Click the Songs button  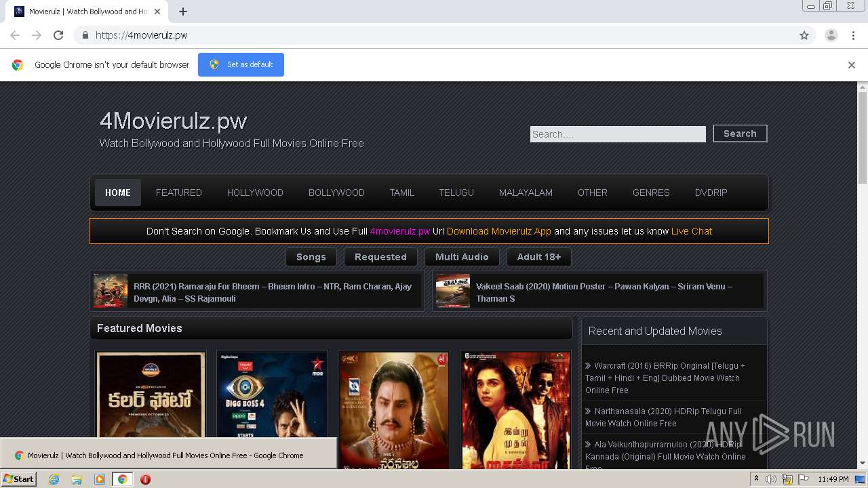coord(311,257)
